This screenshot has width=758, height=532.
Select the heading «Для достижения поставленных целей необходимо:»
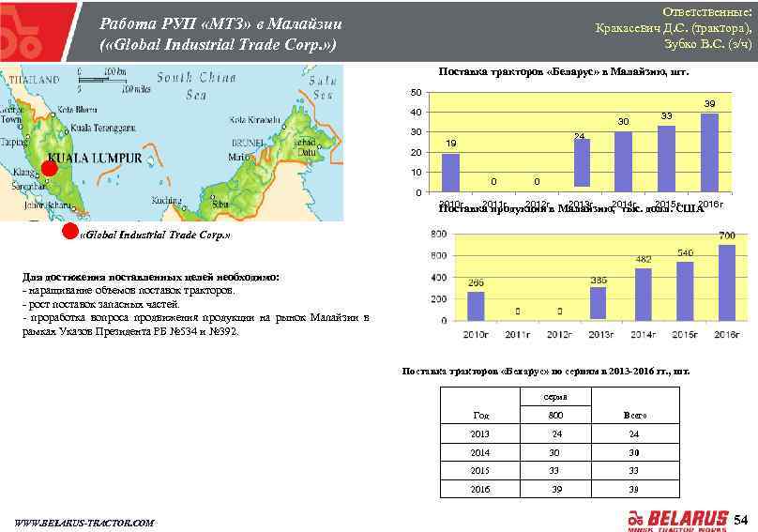point(151,277)
